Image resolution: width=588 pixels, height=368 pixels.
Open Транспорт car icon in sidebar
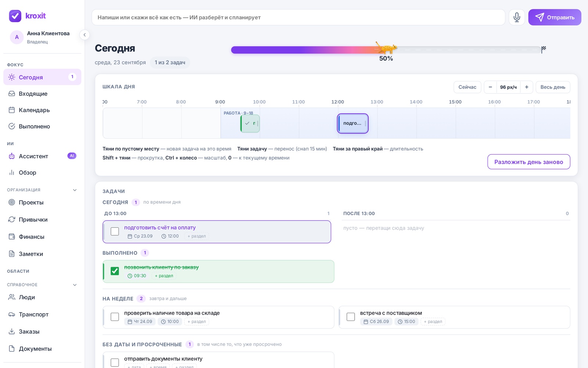12,314
